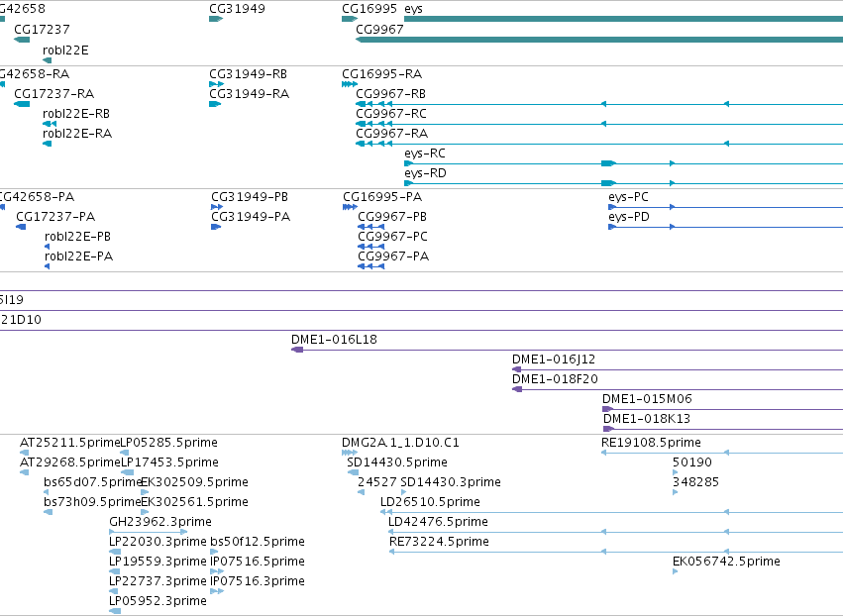Click transcript robl22E-RB label

pos(76,114)
